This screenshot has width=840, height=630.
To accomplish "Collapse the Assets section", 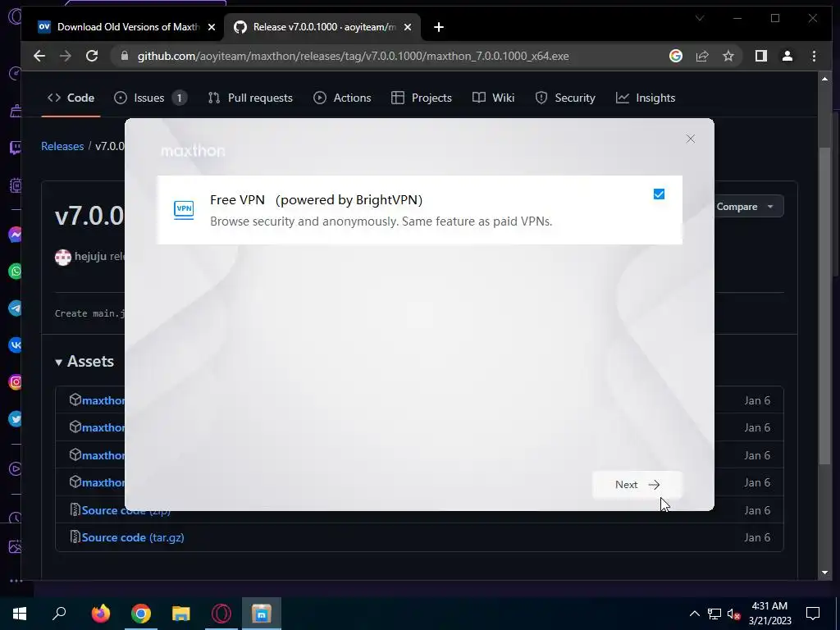I will coord(84,362).
